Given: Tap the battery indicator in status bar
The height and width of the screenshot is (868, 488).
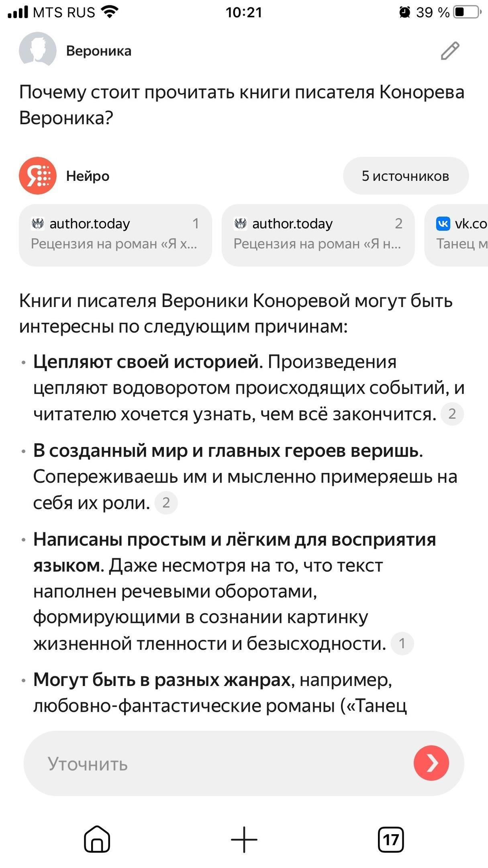Looking at the screenshot, I should 467,12.
